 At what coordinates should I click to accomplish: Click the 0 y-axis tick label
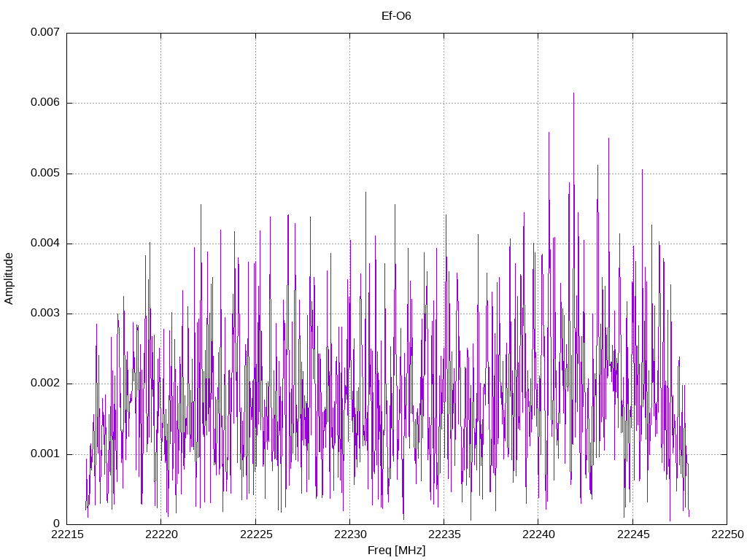57,524
